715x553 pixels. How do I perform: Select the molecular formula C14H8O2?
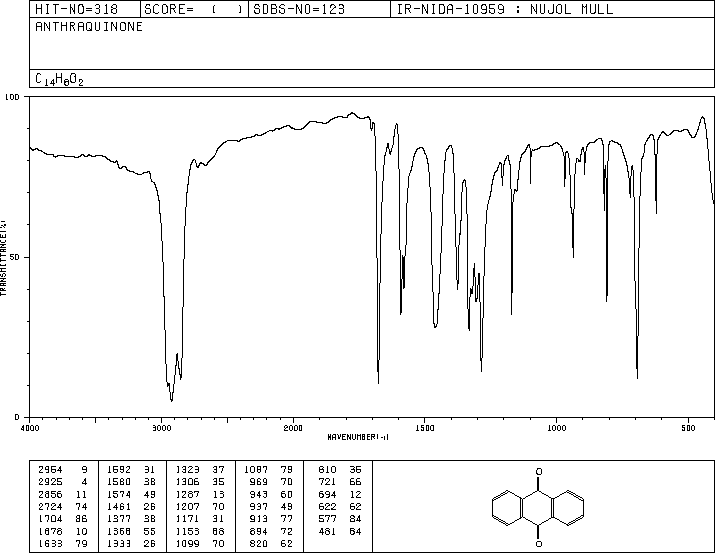click(59, 79)
